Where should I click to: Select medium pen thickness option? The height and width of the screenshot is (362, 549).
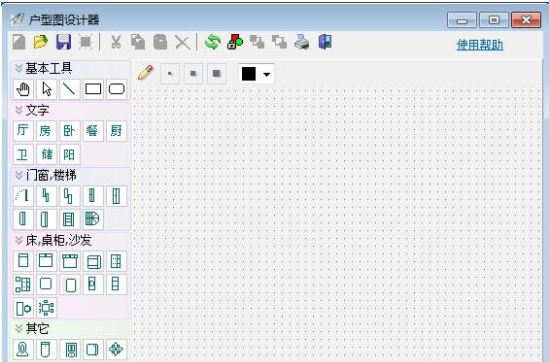[193, 74]
